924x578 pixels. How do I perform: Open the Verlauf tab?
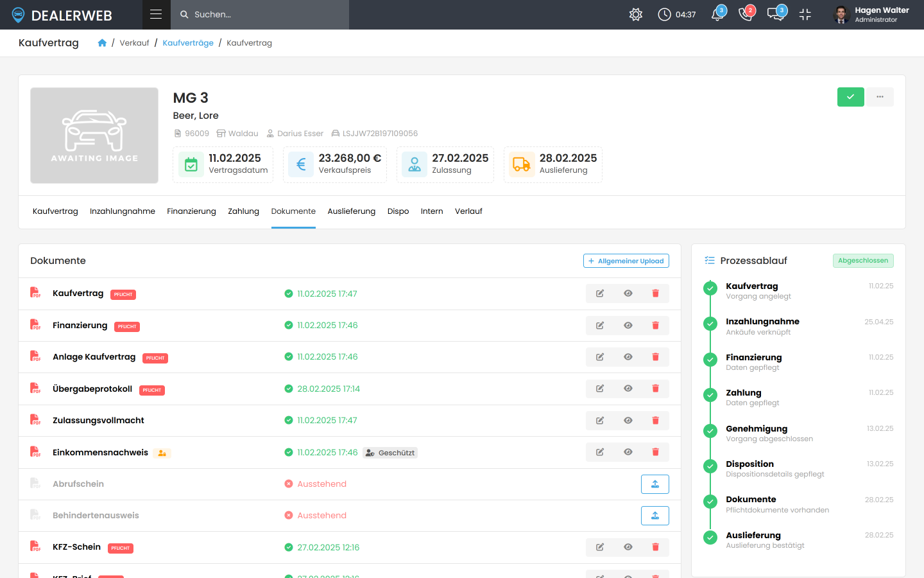point(468,211)
